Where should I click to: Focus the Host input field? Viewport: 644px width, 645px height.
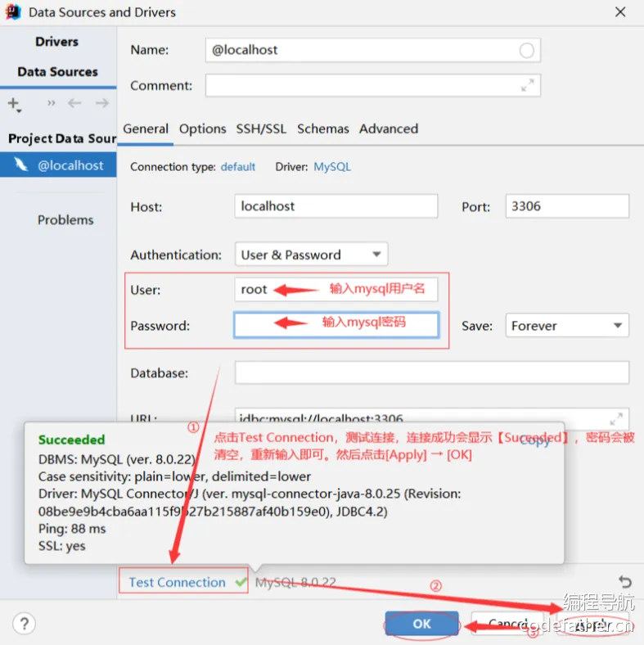(x=336, y=206)
